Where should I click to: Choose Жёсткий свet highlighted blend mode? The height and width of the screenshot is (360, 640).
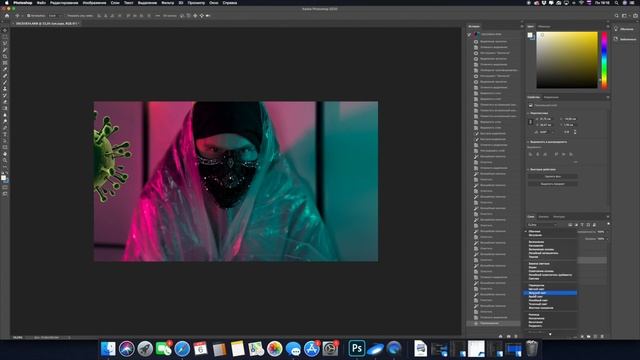(x=550, y=293)
